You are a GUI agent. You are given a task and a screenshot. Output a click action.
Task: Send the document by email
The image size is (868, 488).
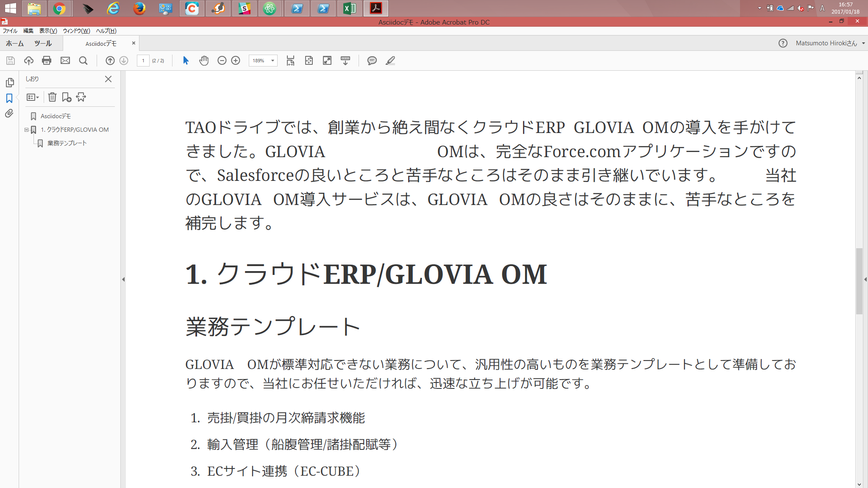[x=65, y=61]
